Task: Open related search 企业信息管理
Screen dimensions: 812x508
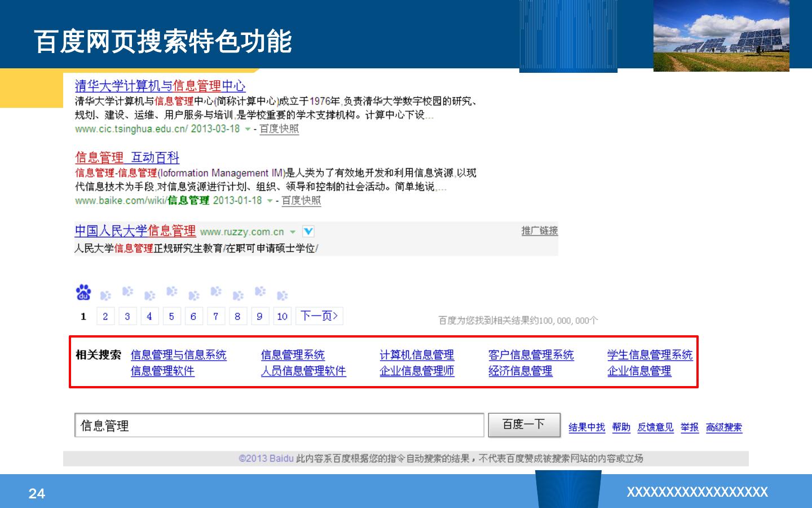Action: coord(639,371)
